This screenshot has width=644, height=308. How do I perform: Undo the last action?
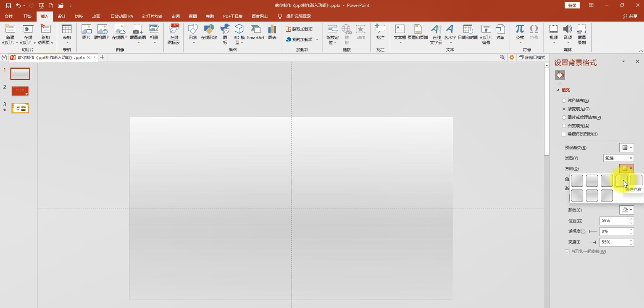pos(18,5)
